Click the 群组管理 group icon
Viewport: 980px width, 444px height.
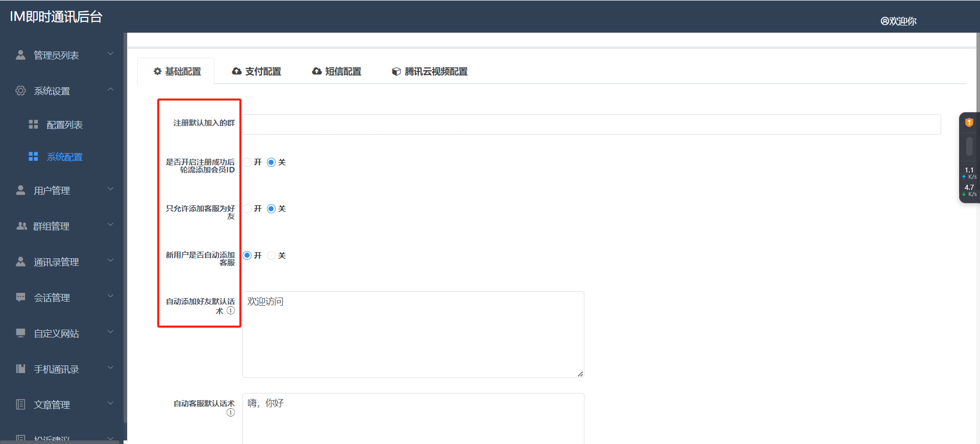click(21, 226)
